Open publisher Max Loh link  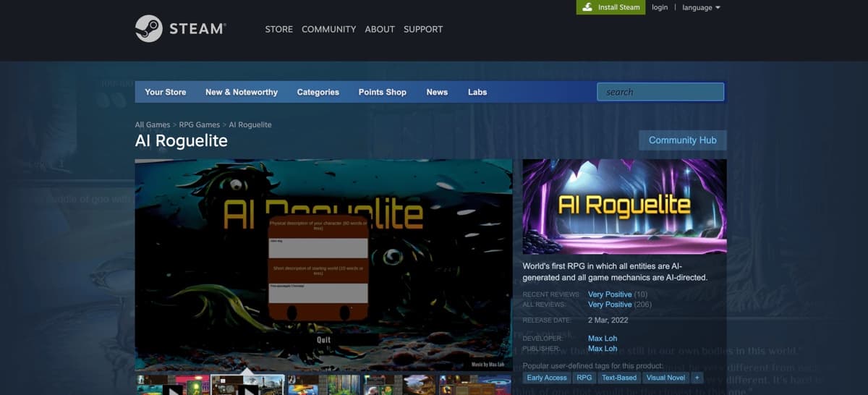[x=603, y=349]
